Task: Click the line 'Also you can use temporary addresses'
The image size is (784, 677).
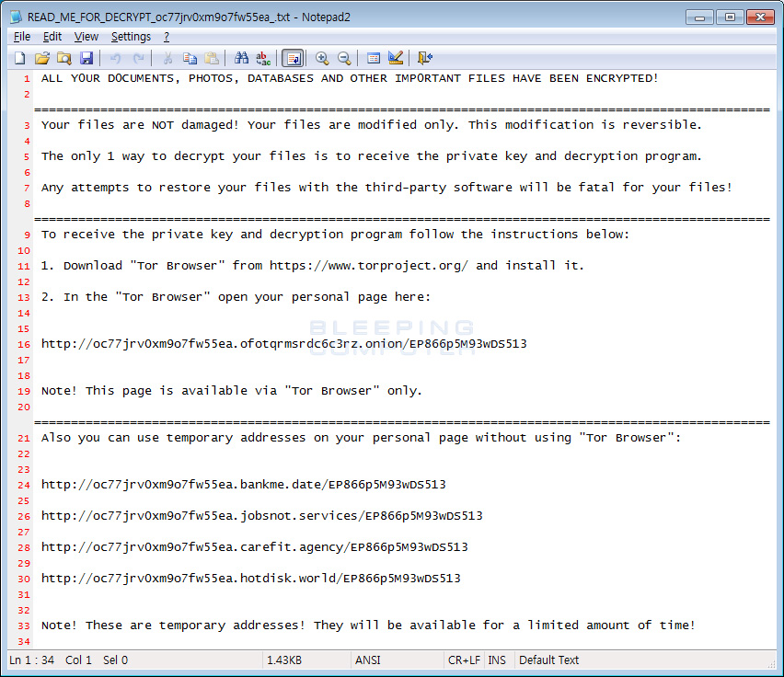Action: pyautogui.click(x=361, y=438)
